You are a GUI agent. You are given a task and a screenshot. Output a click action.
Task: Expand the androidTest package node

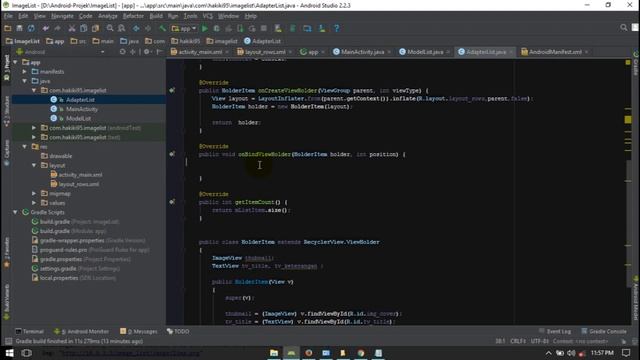(34, 128)
